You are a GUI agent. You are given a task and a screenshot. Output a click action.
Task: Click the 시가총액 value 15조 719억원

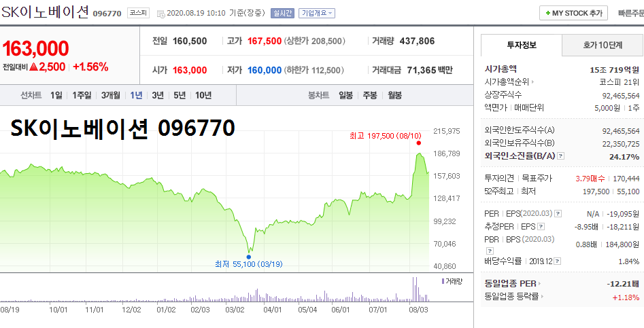615,70
